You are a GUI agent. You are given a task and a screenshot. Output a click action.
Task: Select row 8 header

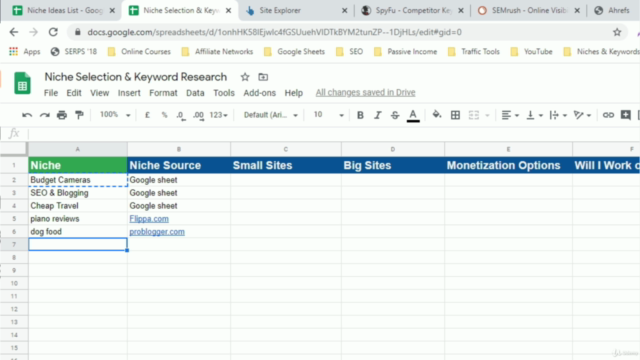(x=14, y=258)
